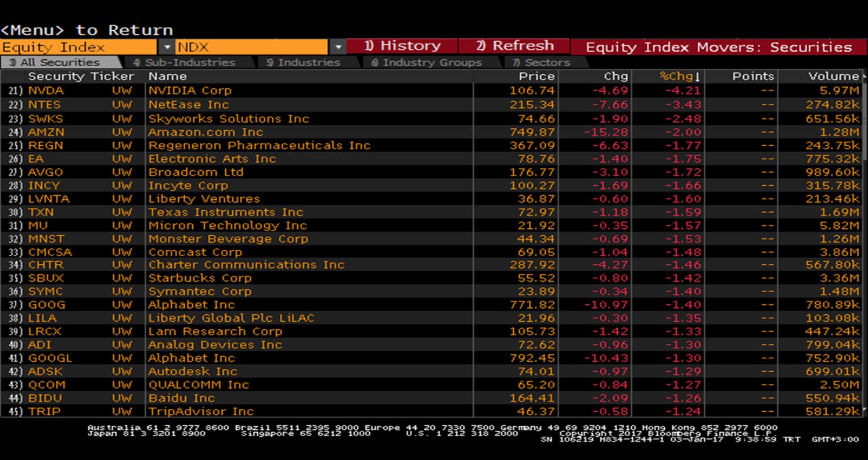868x460 pixels.
Task: Select the EA ticker
Action: tap(35, 159)
